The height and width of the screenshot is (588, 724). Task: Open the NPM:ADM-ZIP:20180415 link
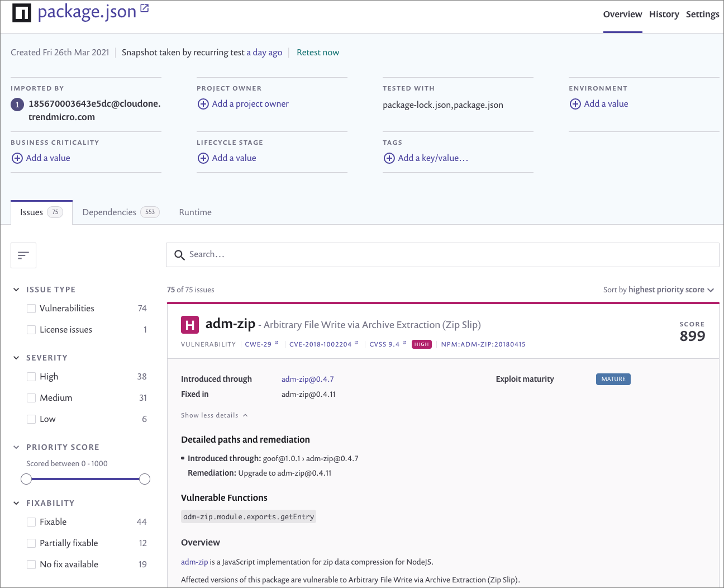[483, 344]
